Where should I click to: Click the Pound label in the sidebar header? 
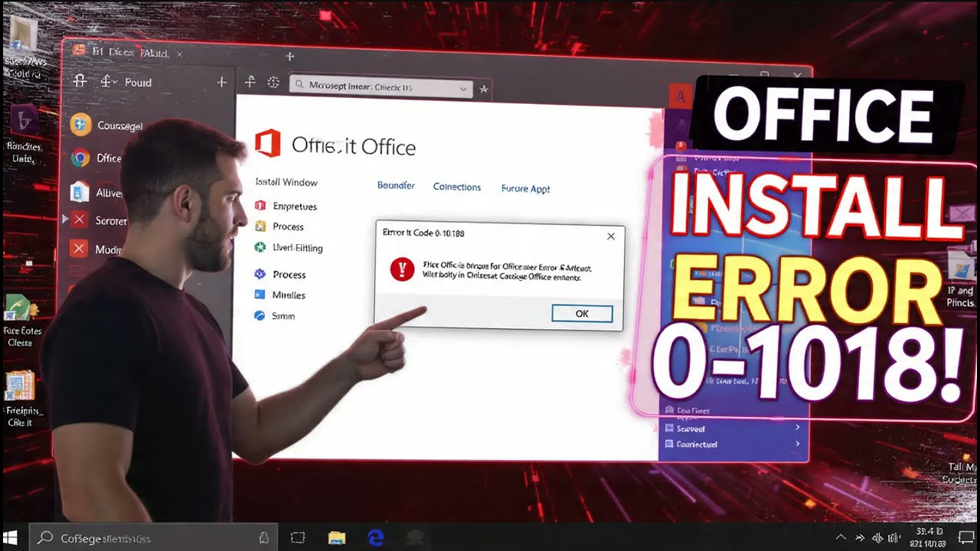(x=139, y=82)
